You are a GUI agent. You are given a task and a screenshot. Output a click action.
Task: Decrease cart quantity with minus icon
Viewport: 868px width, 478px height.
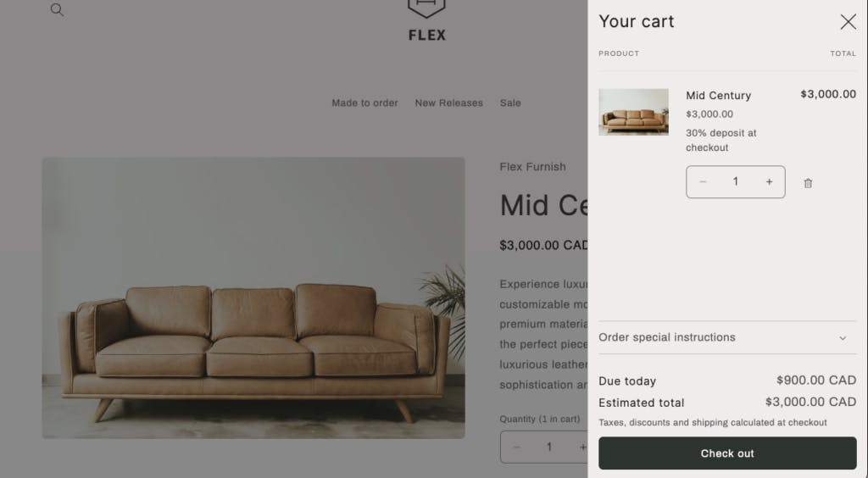[x=703, y=182]
